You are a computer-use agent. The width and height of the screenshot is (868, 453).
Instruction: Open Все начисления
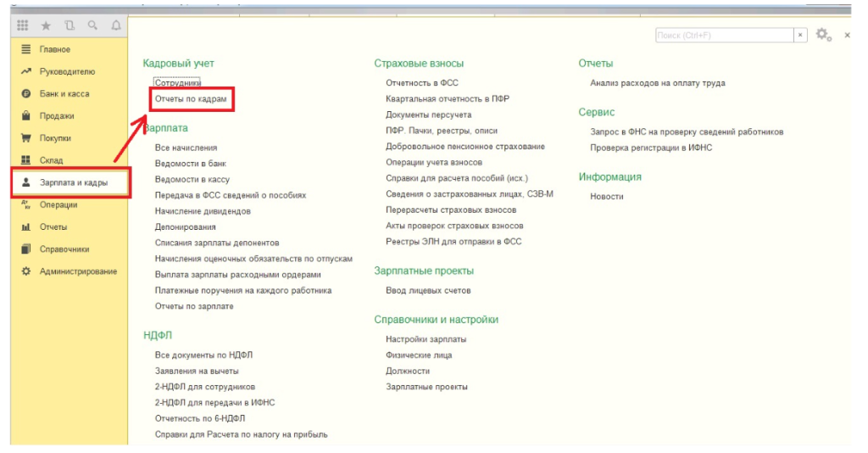pos(186,148)
